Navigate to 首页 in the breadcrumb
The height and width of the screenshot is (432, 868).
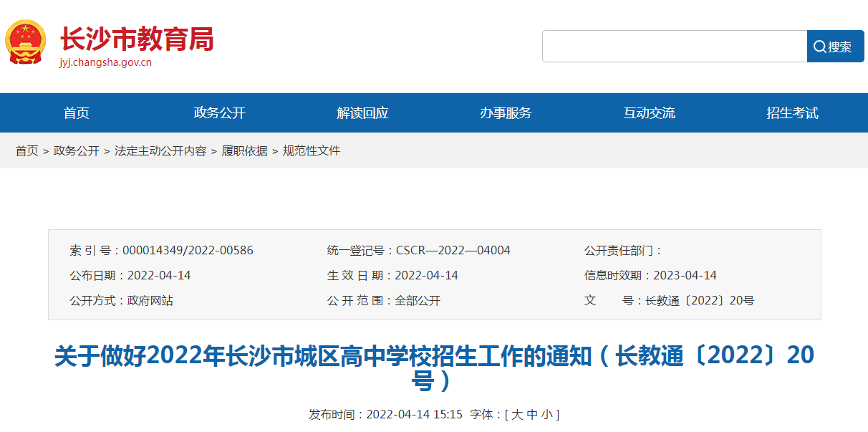26,150
